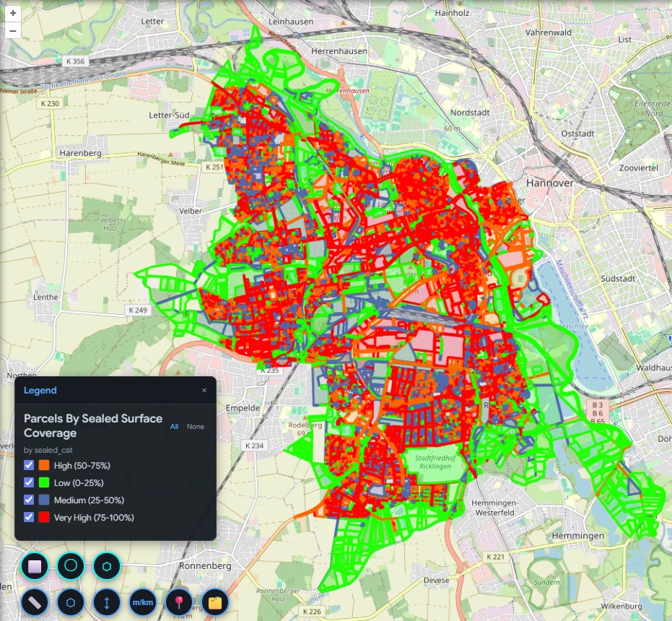Click the red Very High color swatch
This screenshot has width=672, height=621.
pyautogui.click(x=44, y=517)
